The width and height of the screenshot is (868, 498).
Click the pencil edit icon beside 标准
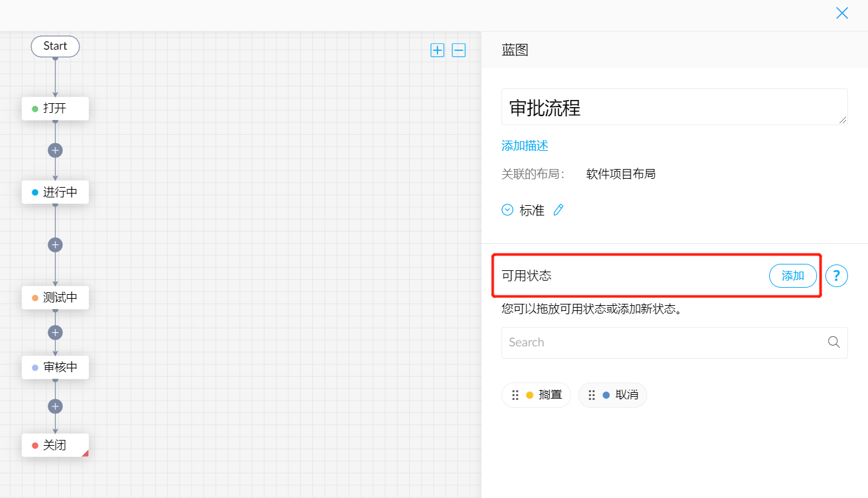tap(559, 210)
